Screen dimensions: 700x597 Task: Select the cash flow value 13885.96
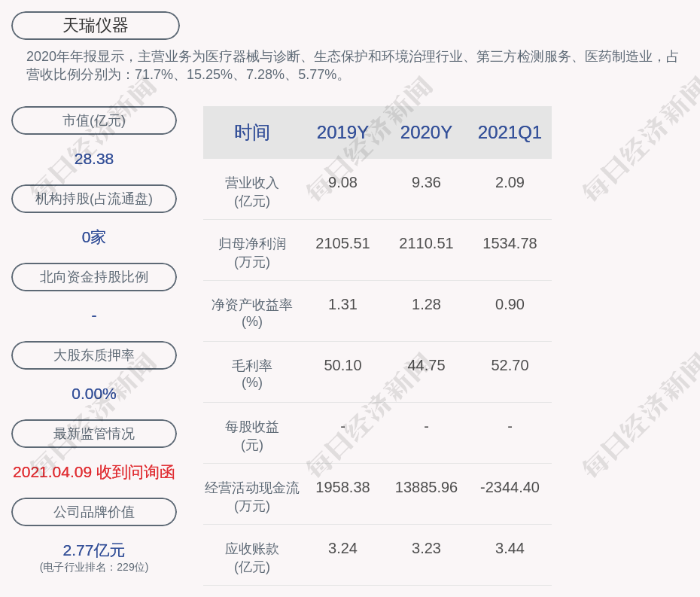pos(426,488)
